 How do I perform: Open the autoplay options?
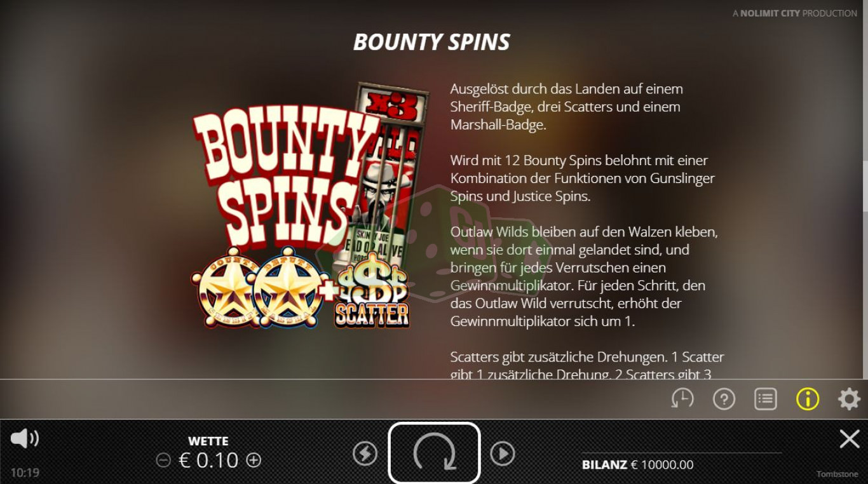[503, 454]
